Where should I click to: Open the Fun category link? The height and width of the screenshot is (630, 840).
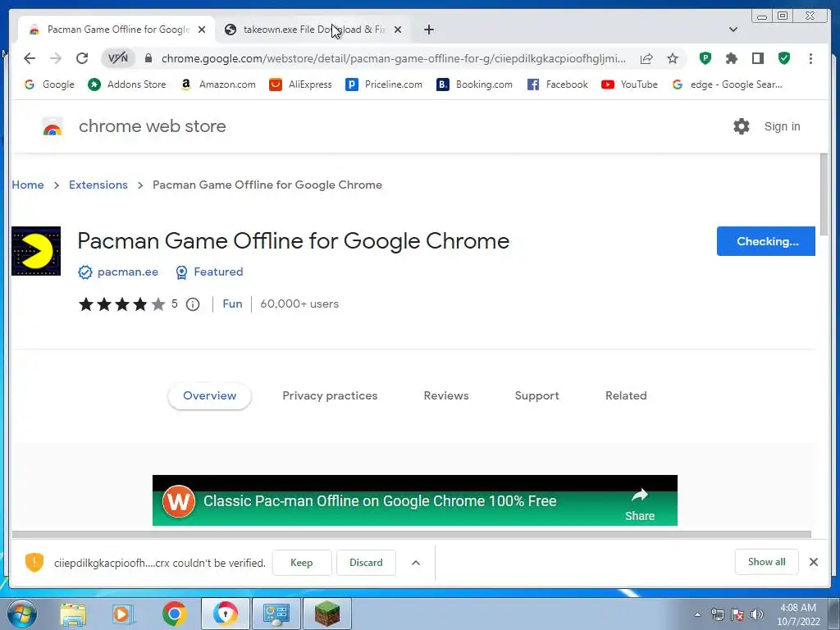(232, 304)
